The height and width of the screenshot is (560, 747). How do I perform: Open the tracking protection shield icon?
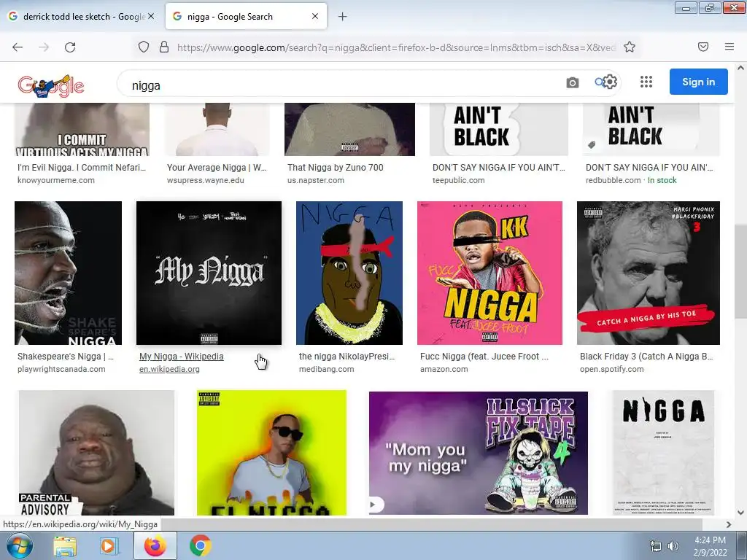tap(144, 47)
